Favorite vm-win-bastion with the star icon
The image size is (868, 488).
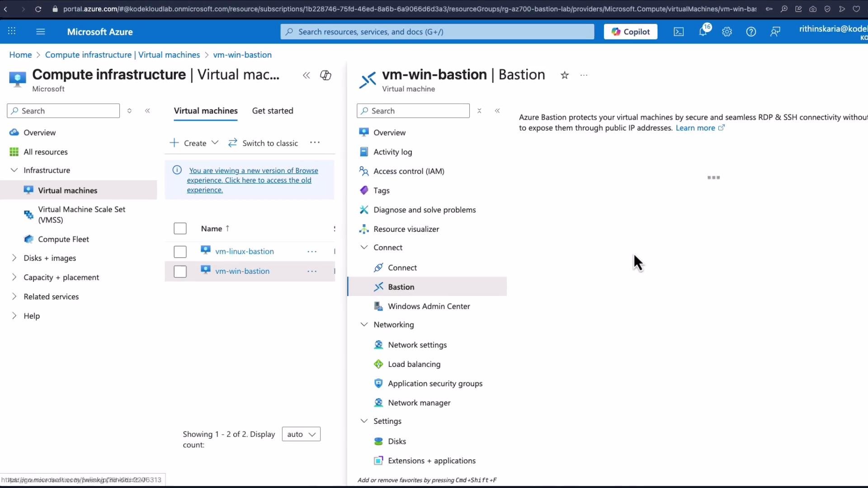coord(565,75)
